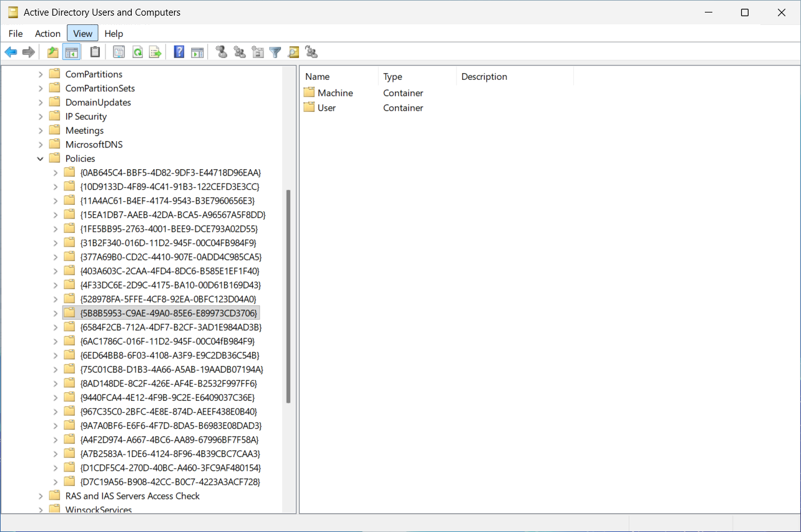This screenshot has height=532, width=801.
Task: Click the folder icon of the User row
Action: [x=309, y=107]
